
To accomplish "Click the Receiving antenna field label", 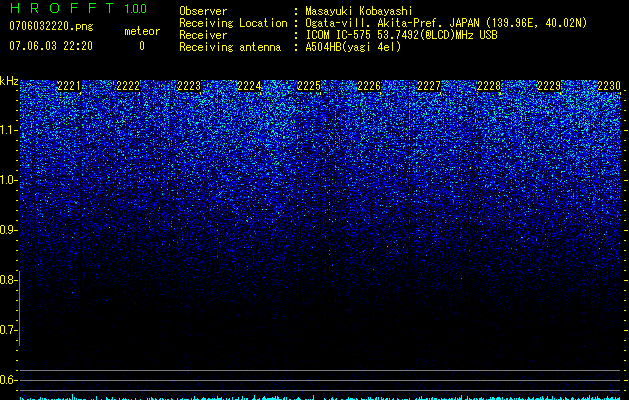I will click(230, 47).
